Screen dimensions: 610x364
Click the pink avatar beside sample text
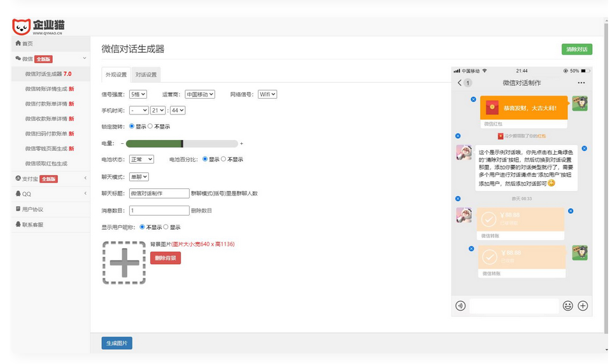point(464,153)
